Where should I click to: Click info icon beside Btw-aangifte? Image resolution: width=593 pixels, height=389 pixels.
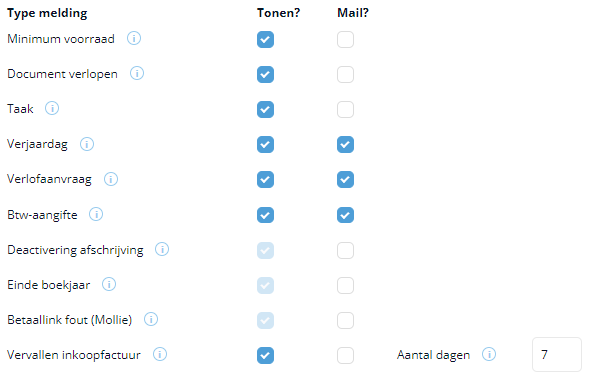point(96,214)
